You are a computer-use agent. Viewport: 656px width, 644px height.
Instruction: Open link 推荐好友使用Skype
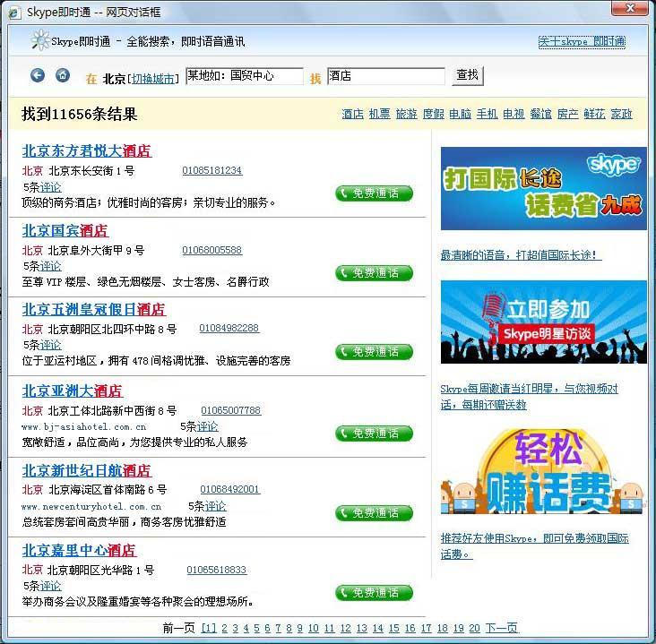pos(535,546)
